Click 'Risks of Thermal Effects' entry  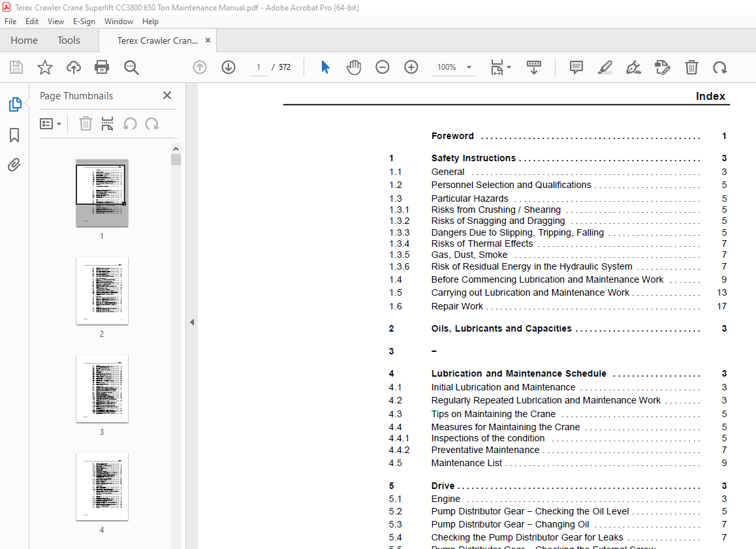[482, 243]
